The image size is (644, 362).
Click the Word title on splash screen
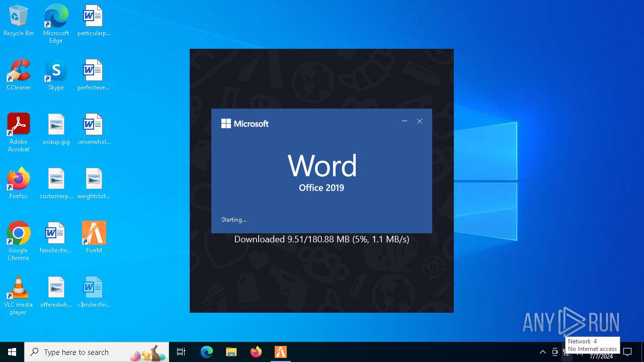(322, 165)
